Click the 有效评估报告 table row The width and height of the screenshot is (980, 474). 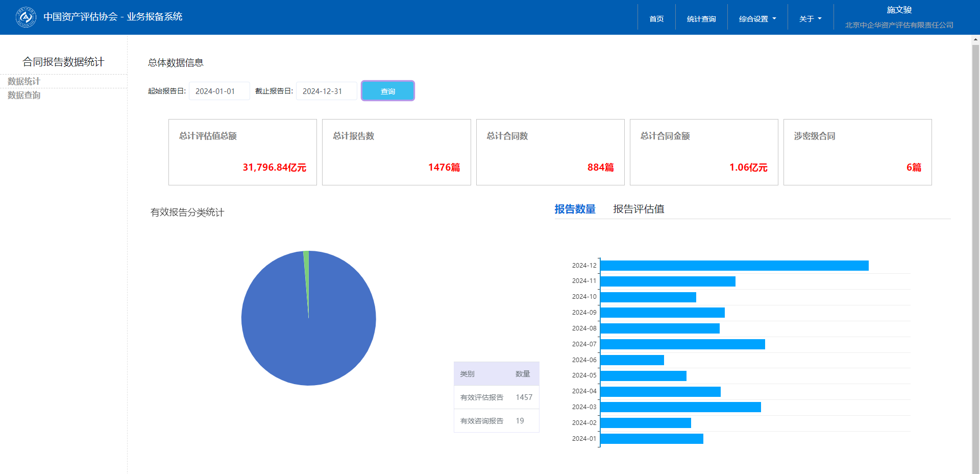pos(496,397)
